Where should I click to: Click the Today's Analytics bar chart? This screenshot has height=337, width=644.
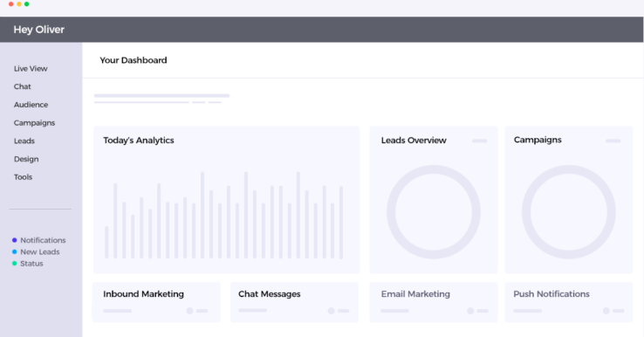(x=224, y=216)
